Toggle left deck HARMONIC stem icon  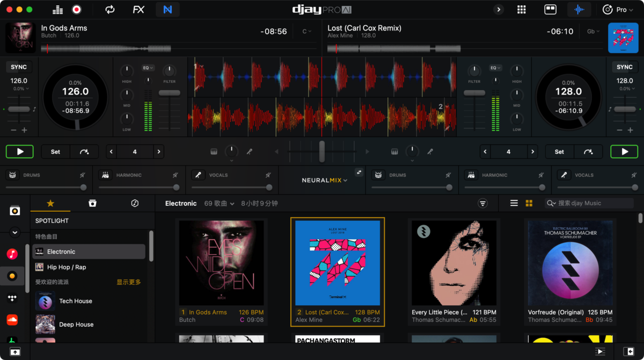(x=106, y=175)
